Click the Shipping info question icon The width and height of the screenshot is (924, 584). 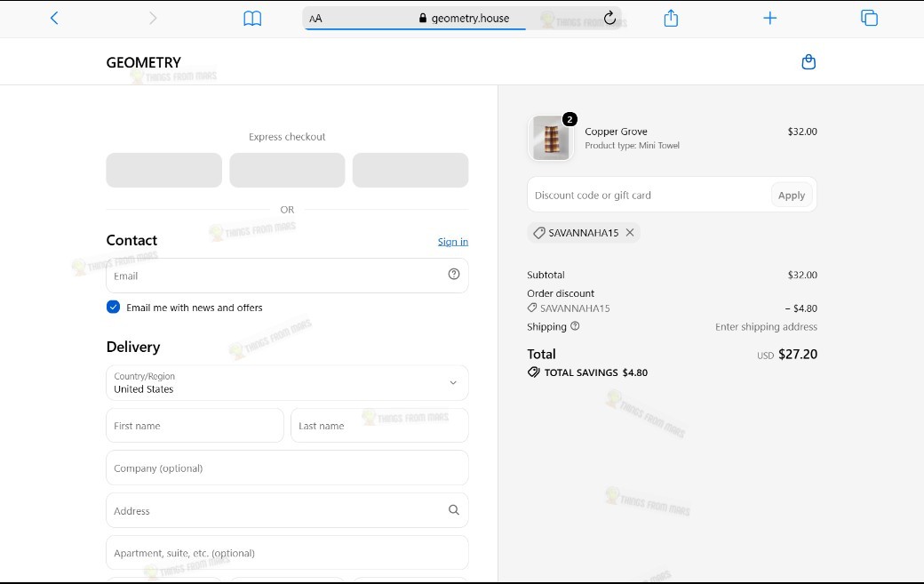pos(575,326)
